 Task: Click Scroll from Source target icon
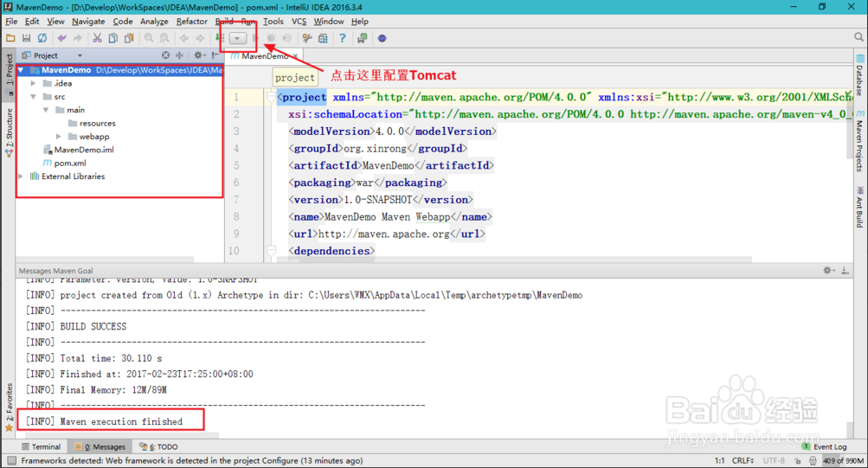tap(165, 55)
